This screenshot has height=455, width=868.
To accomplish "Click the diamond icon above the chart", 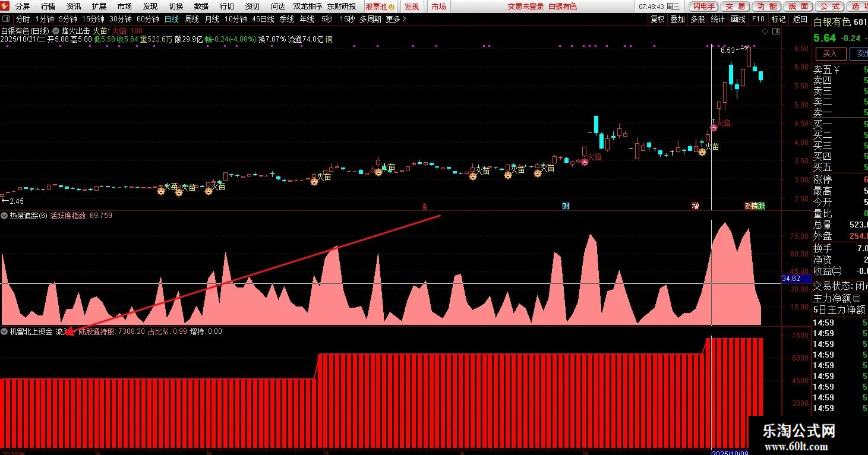I will tap(765, 31).
